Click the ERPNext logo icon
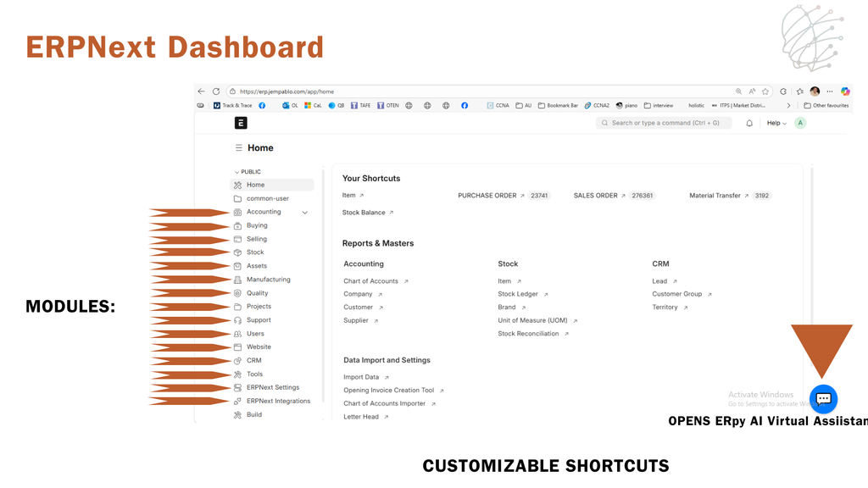This screenshot has height=488, width=868. (241, 123)
